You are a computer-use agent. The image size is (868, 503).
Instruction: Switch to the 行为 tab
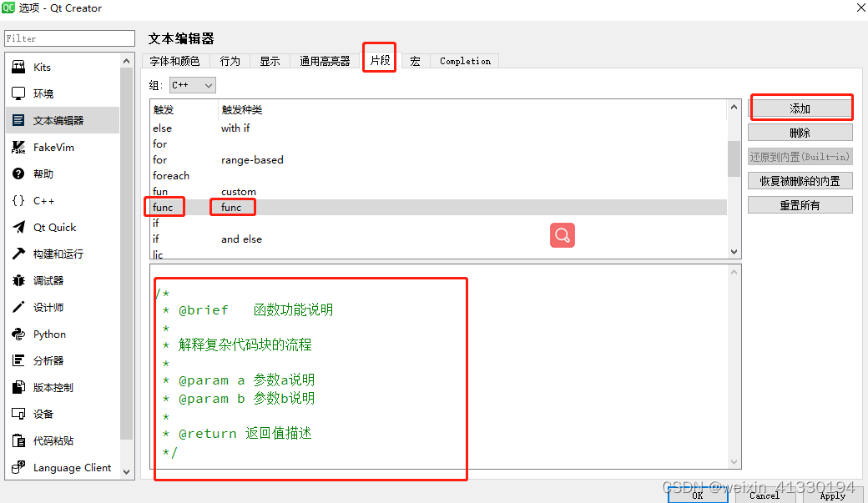pos(230,61)
